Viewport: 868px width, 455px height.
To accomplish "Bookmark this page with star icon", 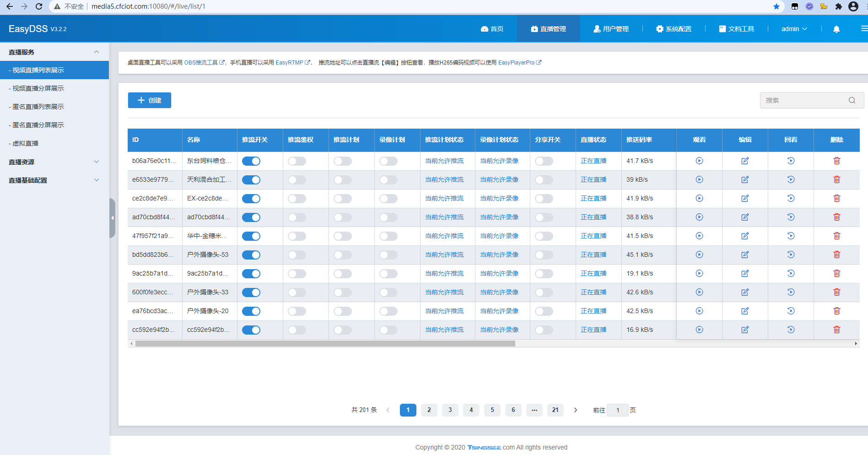I will 776,6.
